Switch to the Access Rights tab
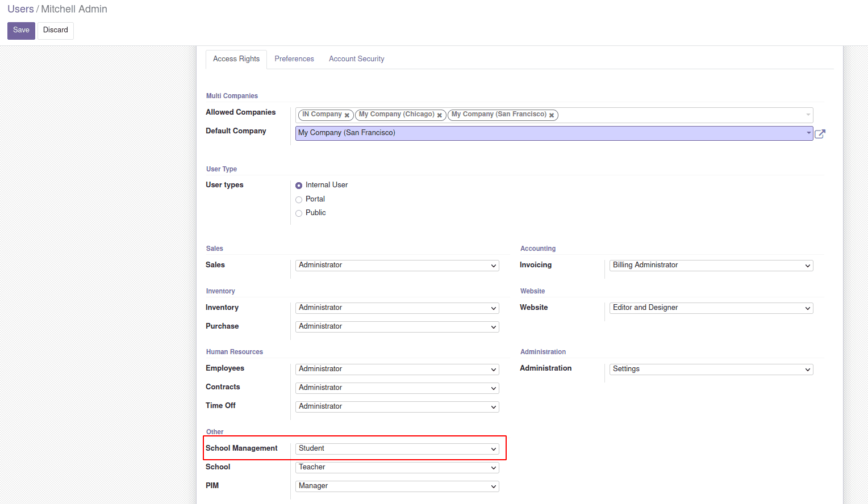 pyautogui.click(x=236, y=59)
